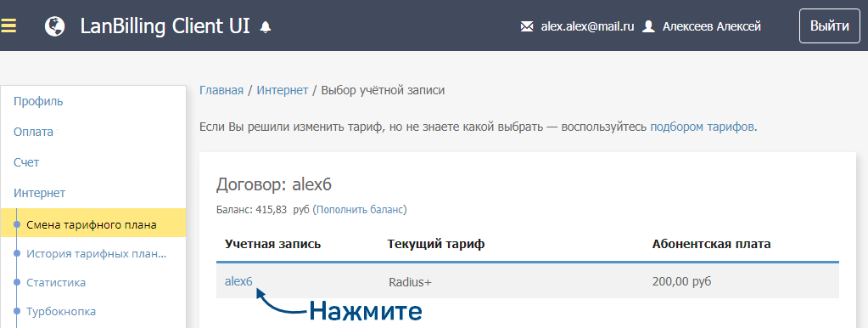This screenshot has height=328, width=868.
Task: Open Турбокнопка submenu item
Action: coord(61,311)
